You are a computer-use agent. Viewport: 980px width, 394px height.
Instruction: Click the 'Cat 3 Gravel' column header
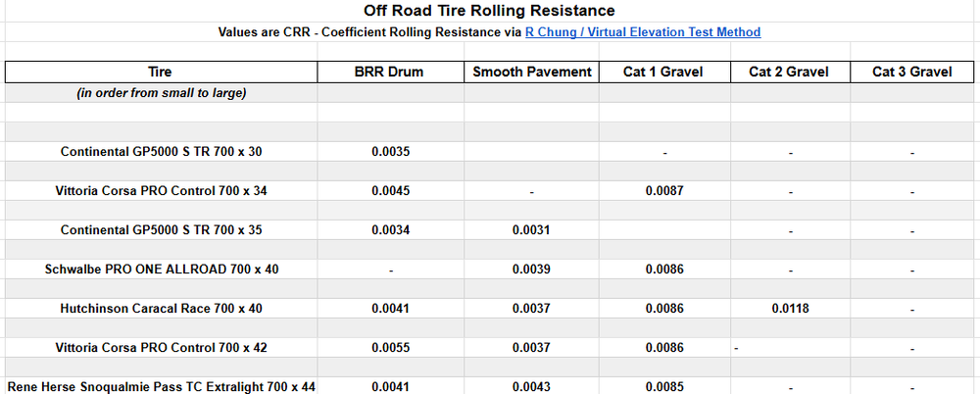pyautogui.click(x=912, y=72)
